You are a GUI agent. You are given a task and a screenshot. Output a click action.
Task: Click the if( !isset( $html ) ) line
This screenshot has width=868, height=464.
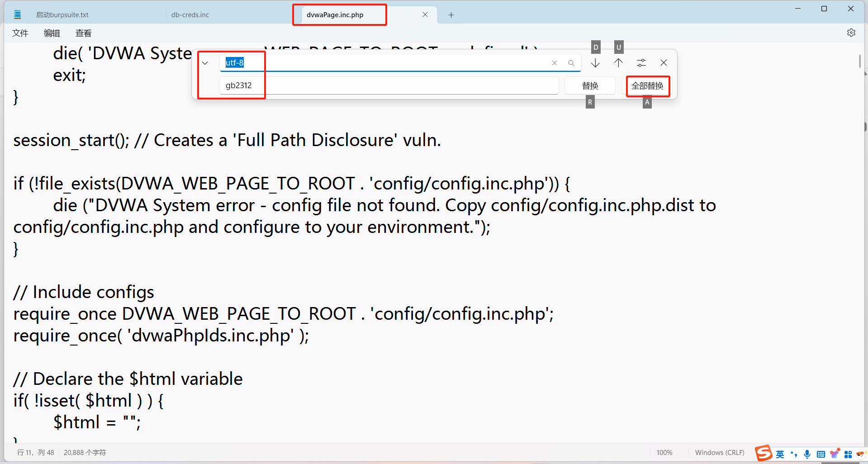click(x=88, y=401)
